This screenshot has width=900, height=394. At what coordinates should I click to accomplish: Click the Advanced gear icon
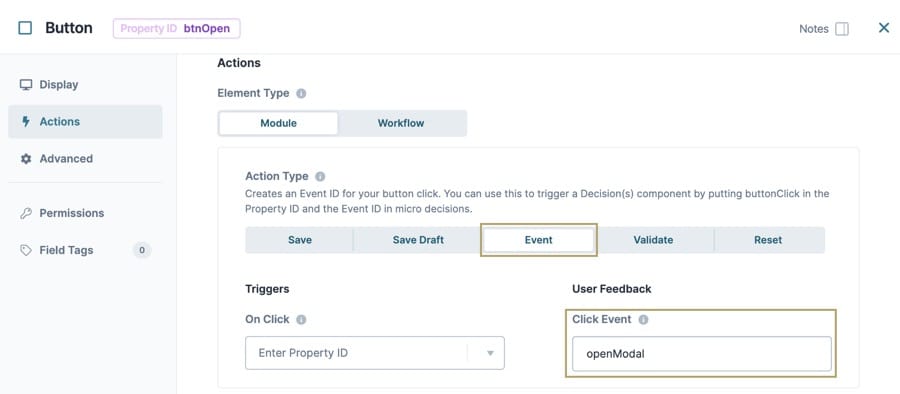[26, 159]
